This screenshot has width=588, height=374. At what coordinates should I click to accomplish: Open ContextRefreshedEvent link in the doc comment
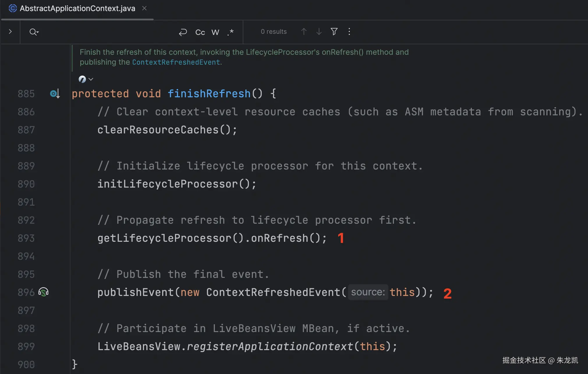click(176, 62)
